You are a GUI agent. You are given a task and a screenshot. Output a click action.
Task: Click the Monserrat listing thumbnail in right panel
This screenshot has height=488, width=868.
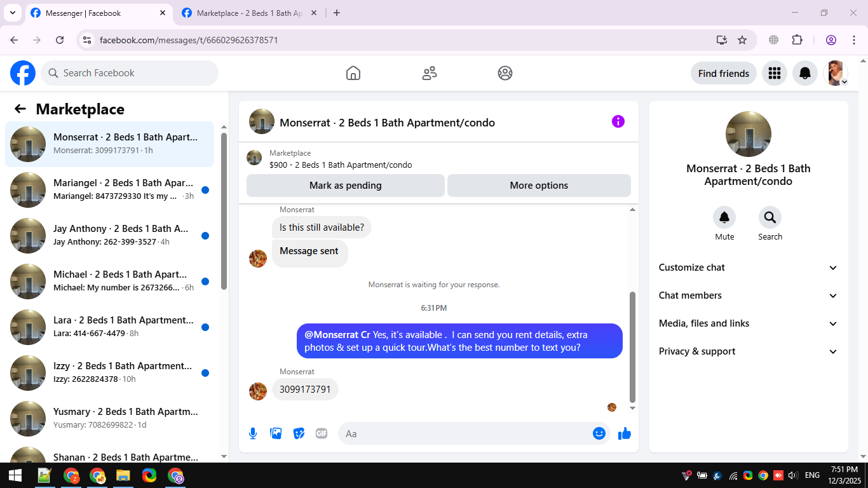749,134
